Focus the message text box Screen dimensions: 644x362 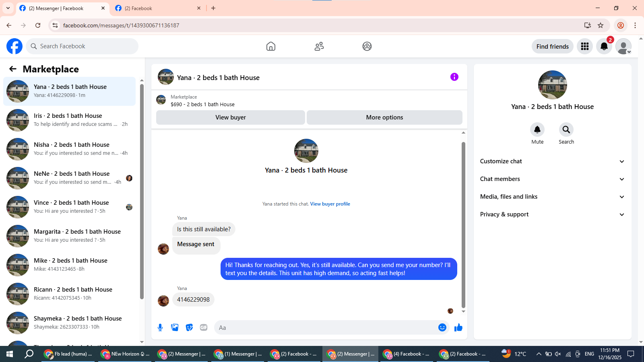[x=326, y=327]
